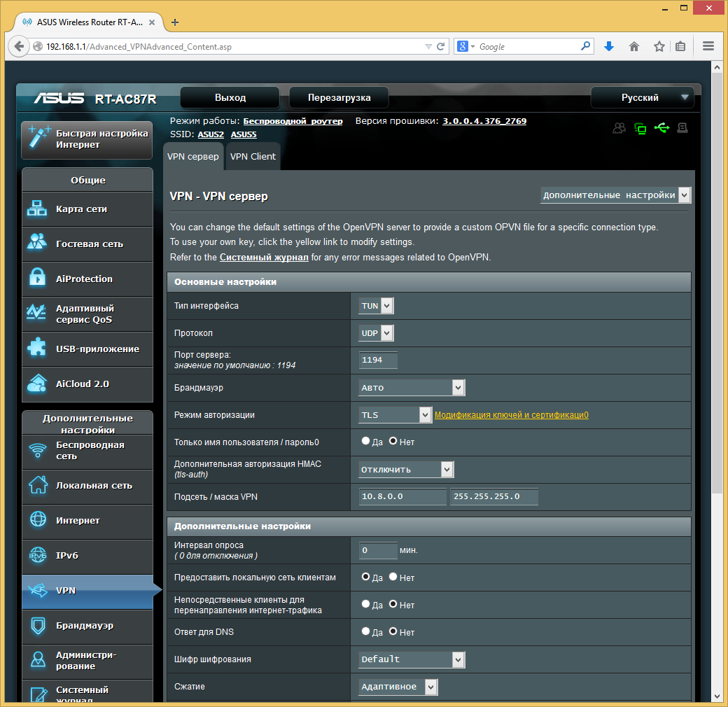This screenshot has height=707, width=728.
Task: Select Да for перенаправления интернет-трафика
Action: point(366,604)
